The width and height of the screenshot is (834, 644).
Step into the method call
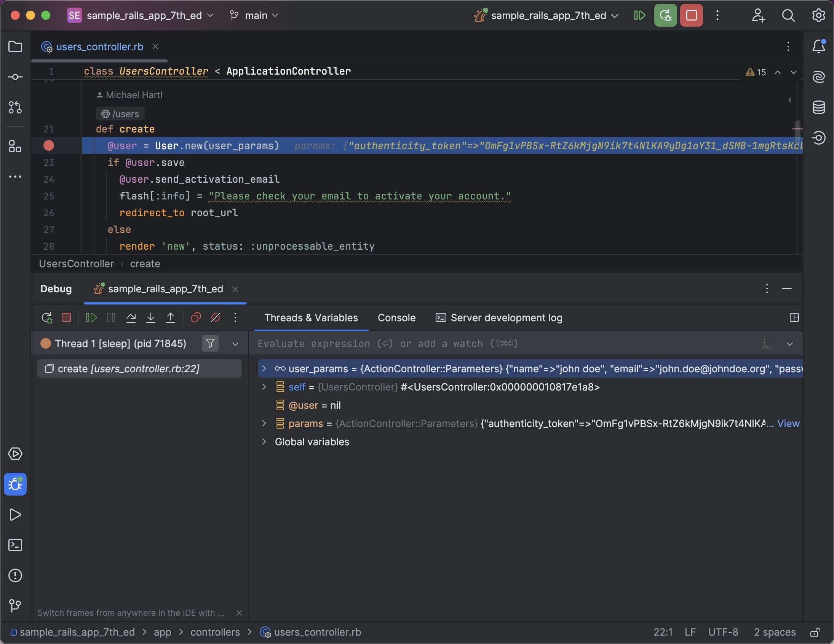(151, 317)
